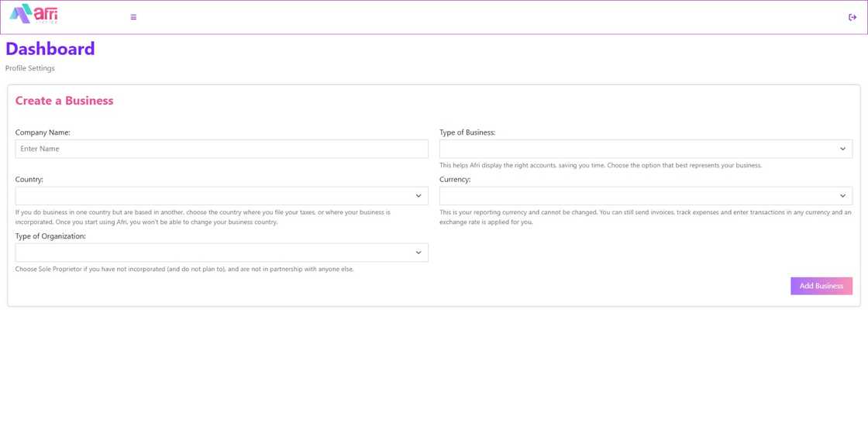Go to Profile Settings breadcrumb
Image resolution: width=868 pixels, height=440 pixels.
pos(30,68)
